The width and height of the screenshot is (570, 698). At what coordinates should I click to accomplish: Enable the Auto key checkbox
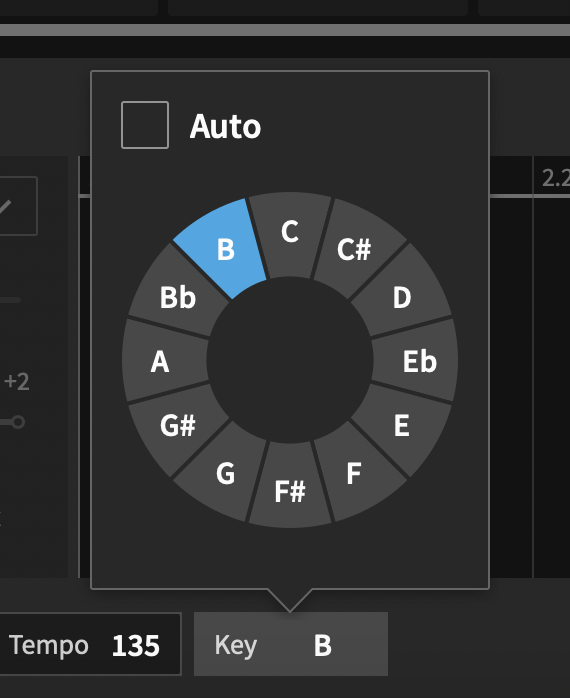(145, 125)
